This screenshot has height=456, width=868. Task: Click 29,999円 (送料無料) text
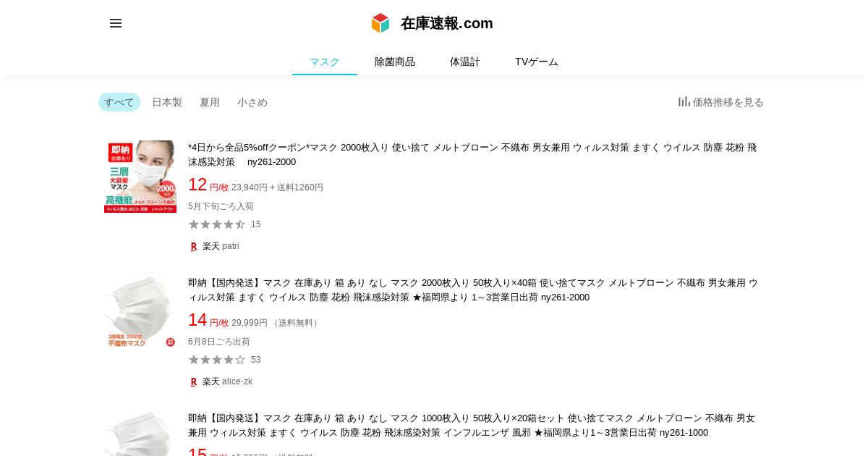[276, 323]
